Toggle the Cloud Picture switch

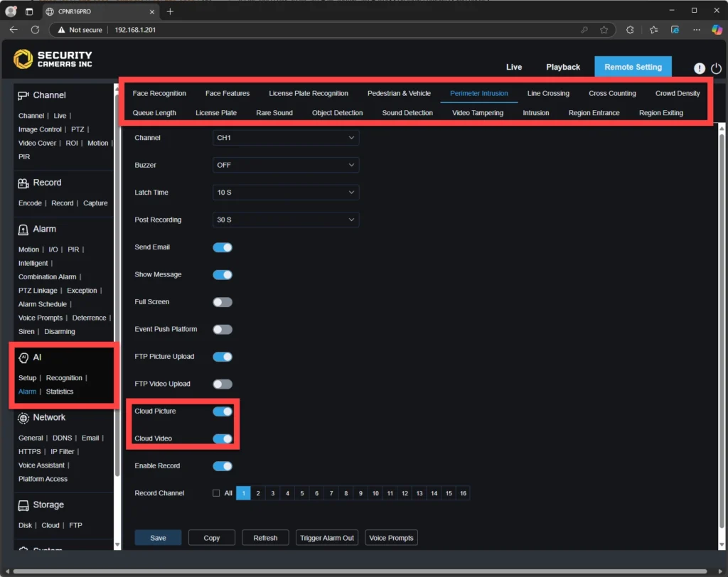tap(223, 411)
